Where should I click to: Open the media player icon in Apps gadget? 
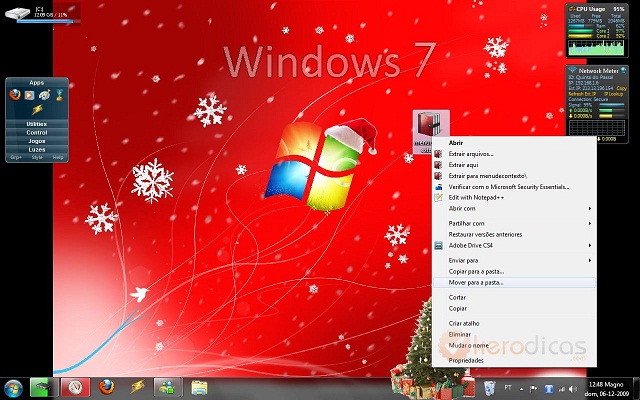pyautogui.click(x=29, y=95)
